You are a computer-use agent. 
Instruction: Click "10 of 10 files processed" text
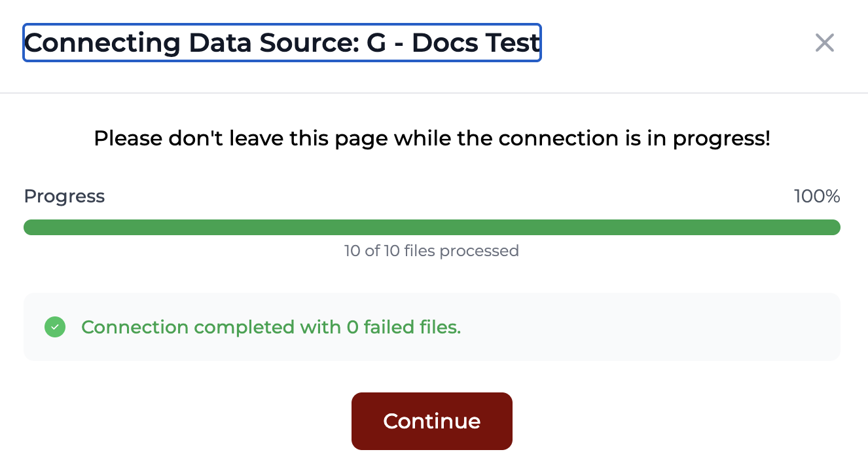[431, 251]
